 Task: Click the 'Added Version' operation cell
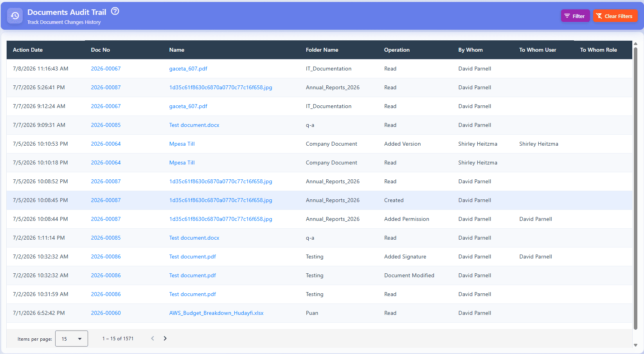click(x=403, y=144)
